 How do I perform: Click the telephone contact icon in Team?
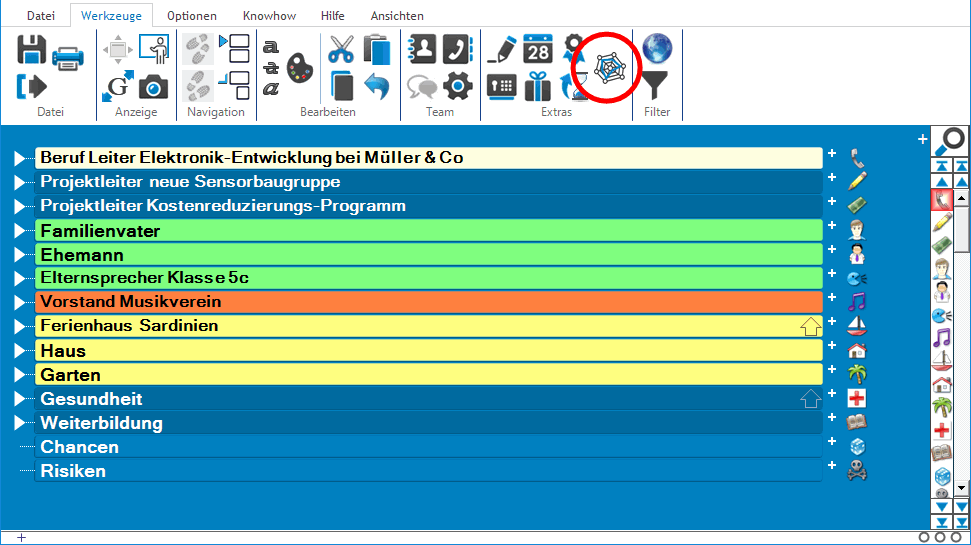point(458,49)
